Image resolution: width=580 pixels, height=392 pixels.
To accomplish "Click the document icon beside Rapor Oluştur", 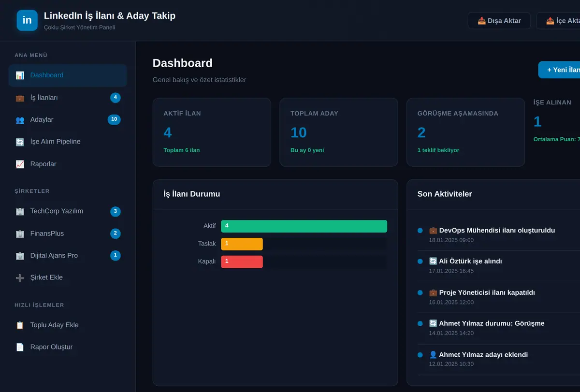I will coord(20,347).
